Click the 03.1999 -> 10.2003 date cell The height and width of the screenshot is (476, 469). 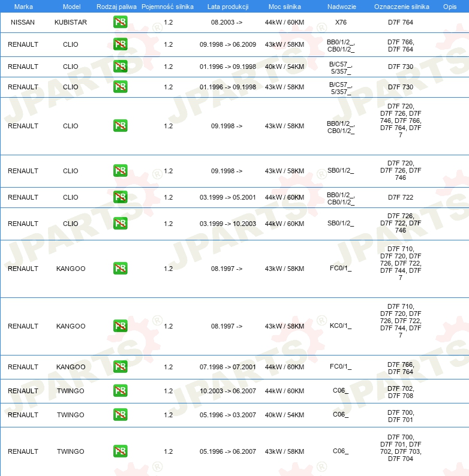click(228, 224)
